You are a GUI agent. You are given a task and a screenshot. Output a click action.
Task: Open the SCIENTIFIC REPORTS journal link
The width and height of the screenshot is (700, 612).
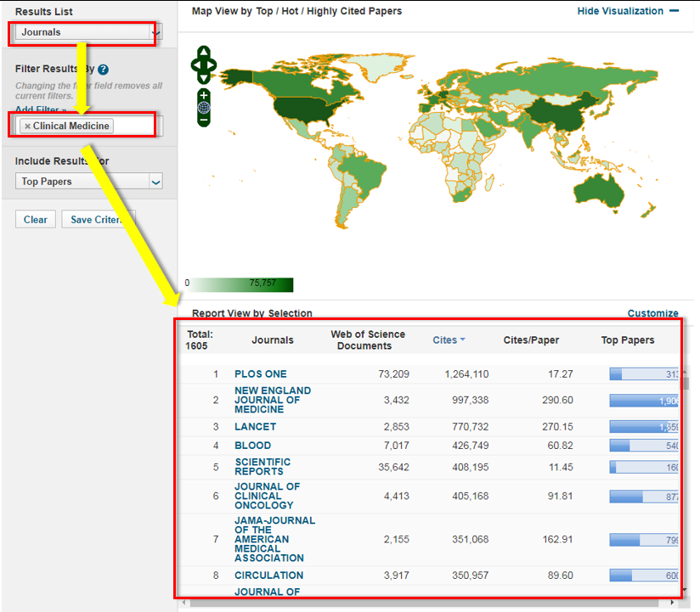tap(262, 467)
